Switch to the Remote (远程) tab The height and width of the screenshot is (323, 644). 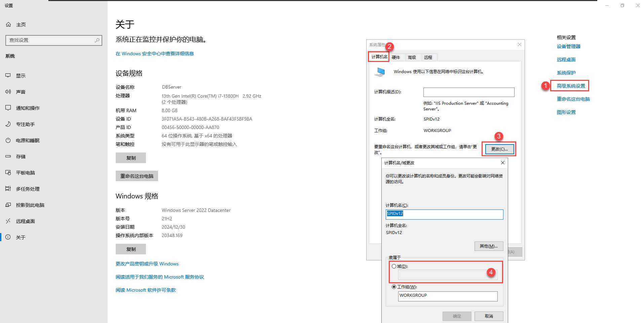428,58
